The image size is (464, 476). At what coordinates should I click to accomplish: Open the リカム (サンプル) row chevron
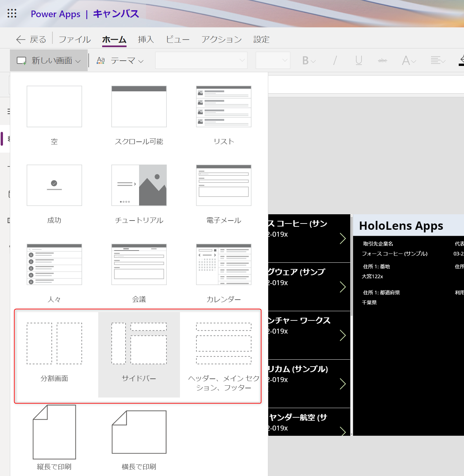[x=343, y=384]
